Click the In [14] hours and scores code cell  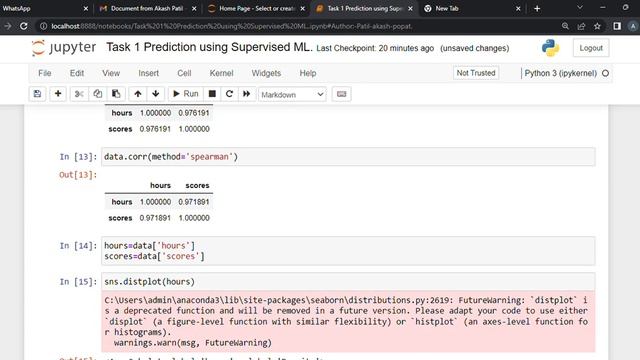click(x=348, y=251)
